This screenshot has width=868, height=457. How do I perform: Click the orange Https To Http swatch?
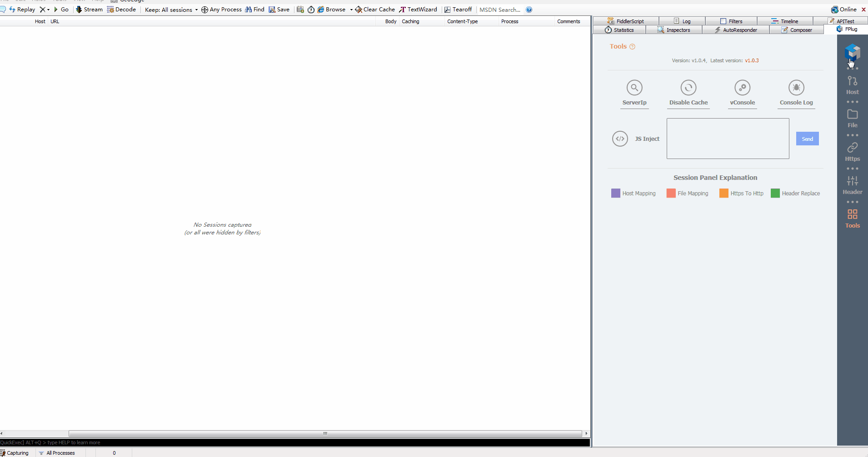click(724, 193)
